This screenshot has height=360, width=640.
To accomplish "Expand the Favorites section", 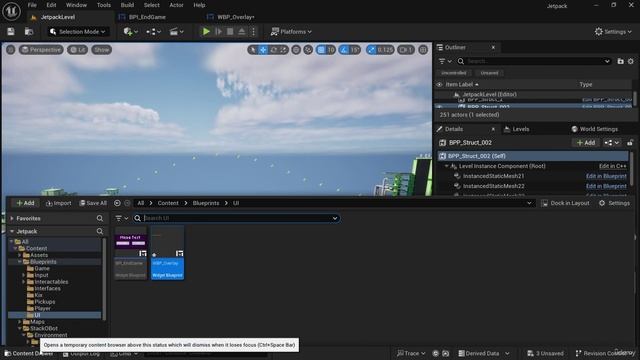I will 12,218.
